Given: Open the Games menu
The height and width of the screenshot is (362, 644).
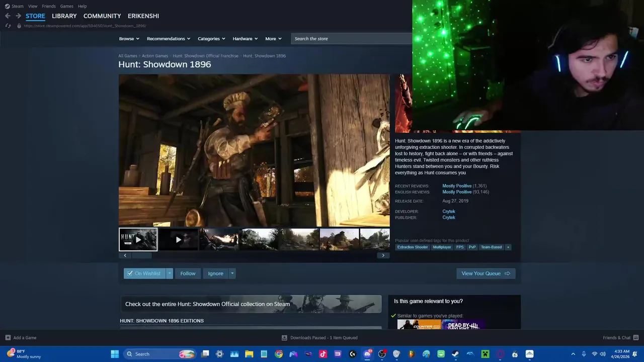Looking at the screenshot, I should pyautogui.click(x=66, y=6).
